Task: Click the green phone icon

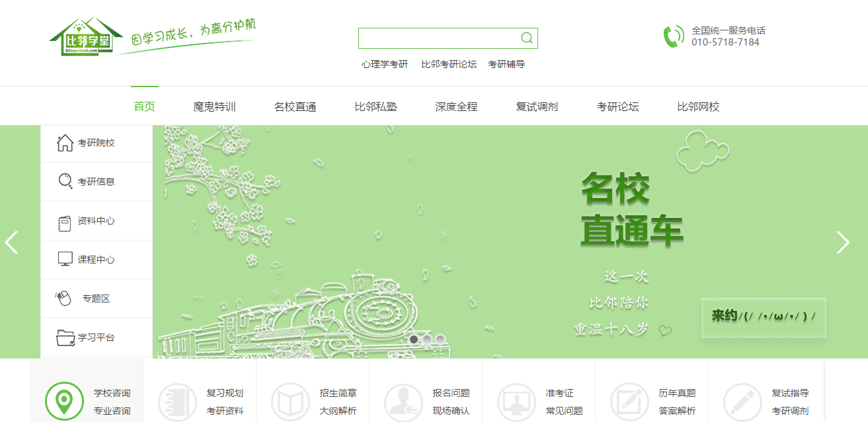Action: point(674,36)
